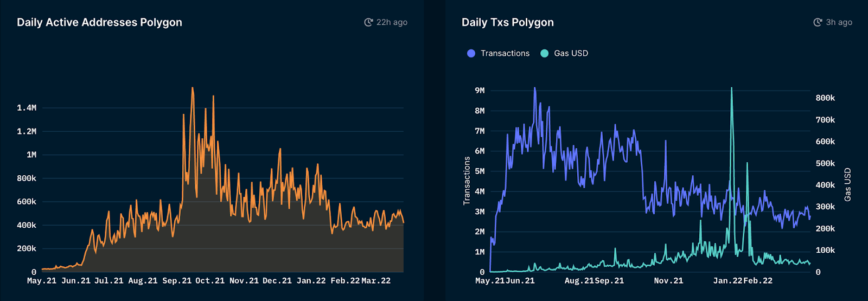Click the 300k Gas USD axis label
This screenshot has width=868, height=301.
coord(825,207)
